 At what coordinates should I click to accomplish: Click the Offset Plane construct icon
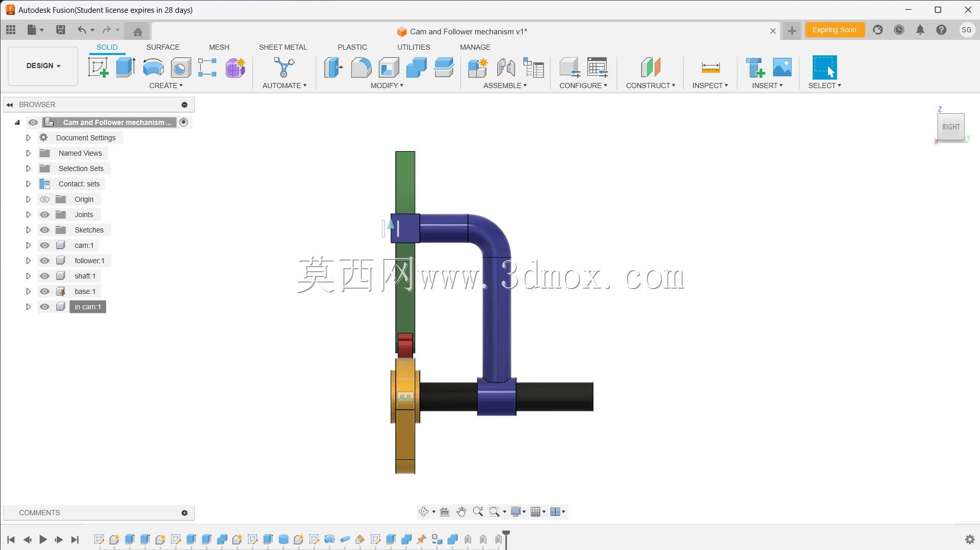click(651, 67)
